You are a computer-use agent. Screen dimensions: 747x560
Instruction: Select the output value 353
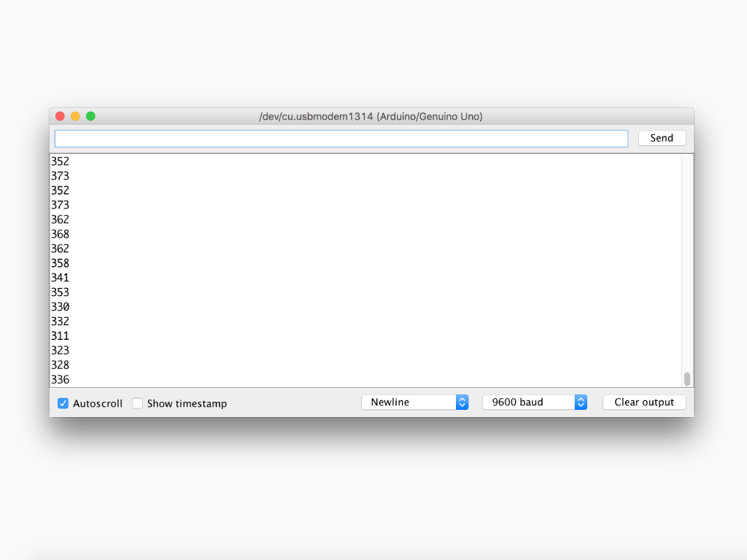click(x=60, y=292)
